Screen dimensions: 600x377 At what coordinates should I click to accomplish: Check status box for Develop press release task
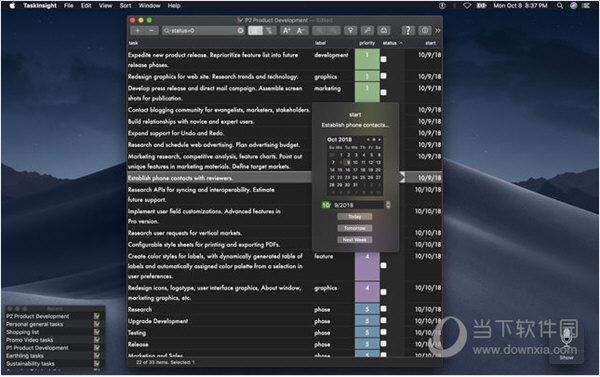pos(383,93)
